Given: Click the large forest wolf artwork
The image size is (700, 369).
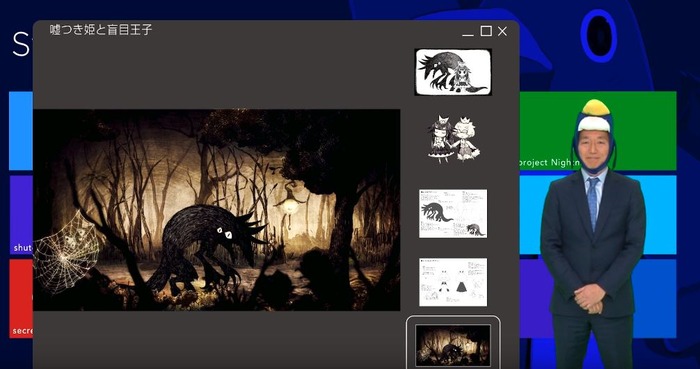Looking at the screenshot, I should tap(217, 210).
